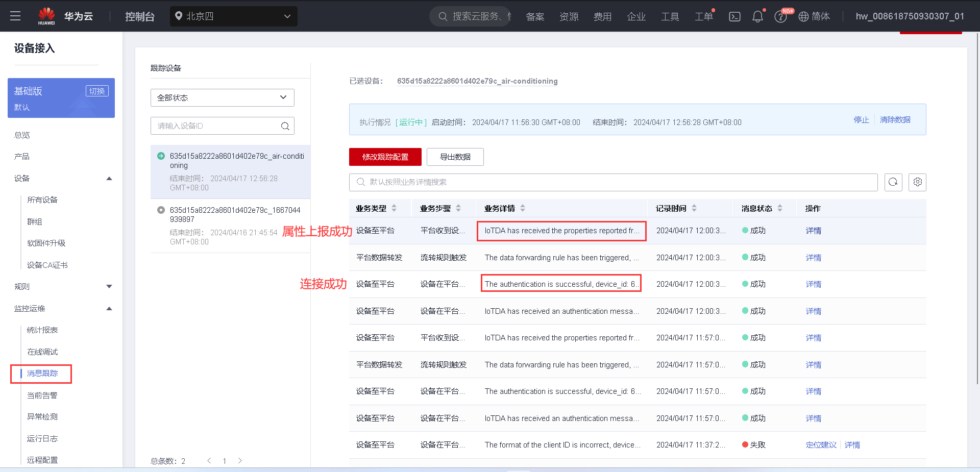Toggle sorting on the 记录时间 column
This screenshot has height=472, width=980.
tap(694, 208)
